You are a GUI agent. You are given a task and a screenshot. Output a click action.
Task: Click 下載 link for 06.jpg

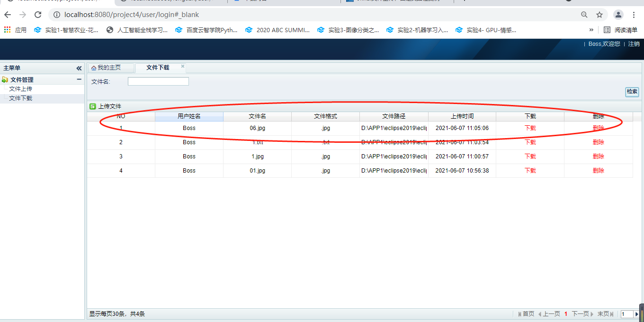click(530, 128)
